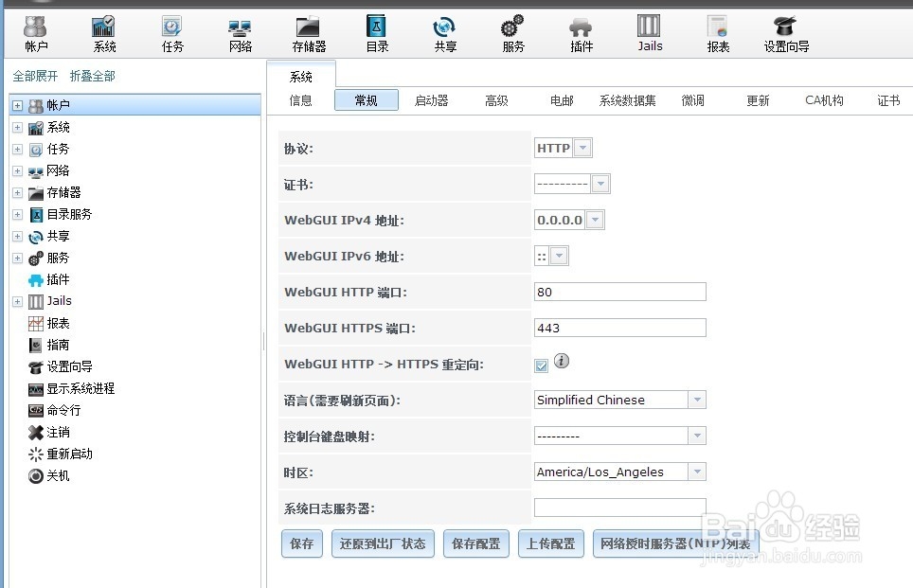913x588 pixels.
Task: Click the 网络授时服务器(NTP)列表 button
Action: pos(675,543)
